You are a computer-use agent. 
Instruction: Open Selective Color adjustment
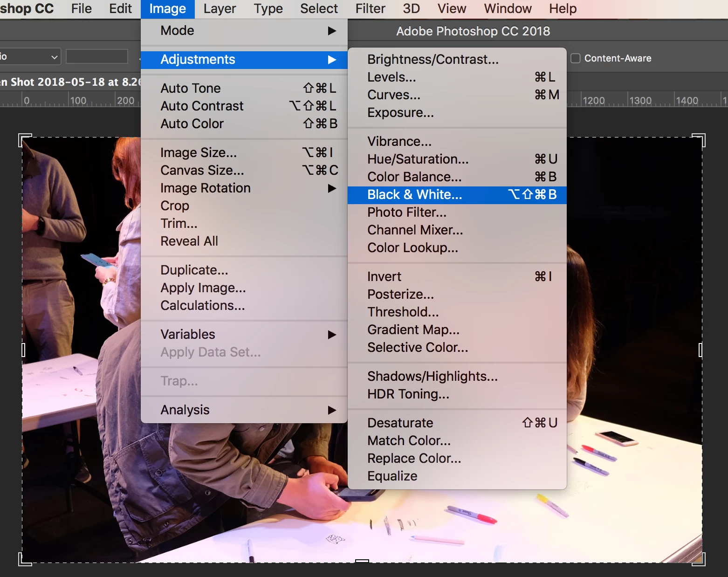[457, 348]
